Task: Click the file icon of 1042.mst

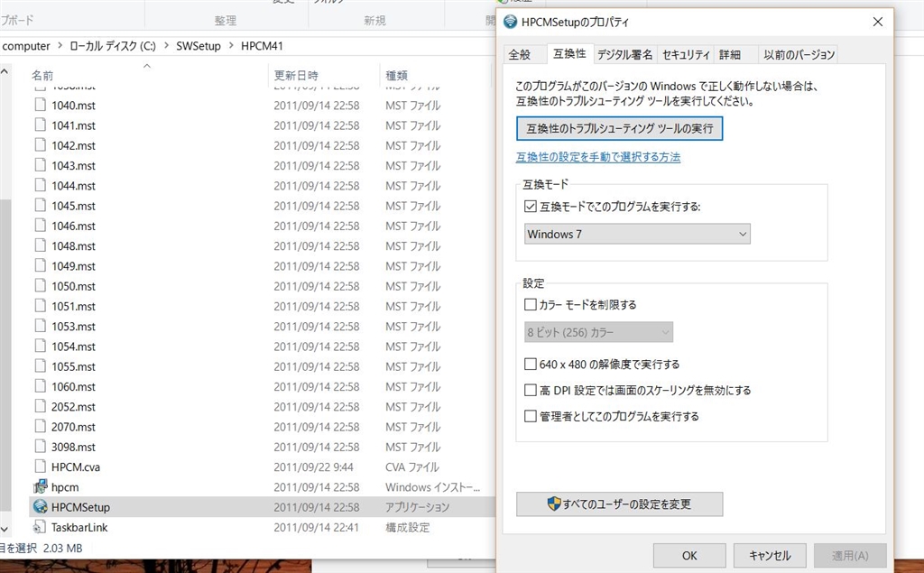Action: click(x=40, y=145)
